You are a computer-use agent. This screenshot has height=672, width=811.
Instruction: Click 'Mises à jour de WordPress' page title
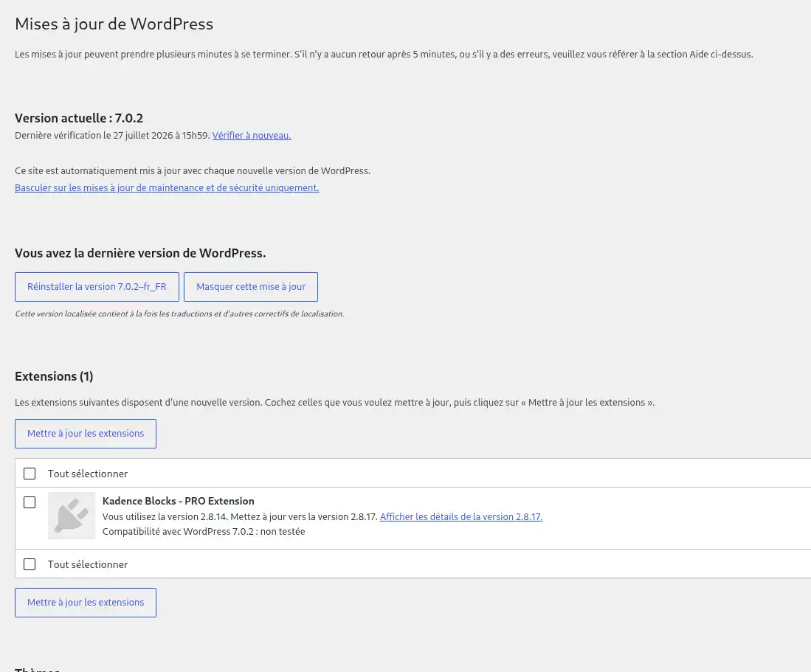pos(114,24)
